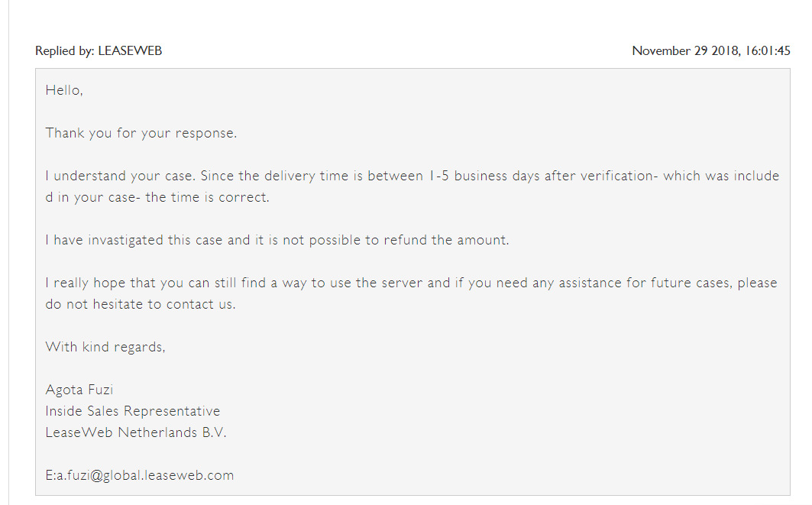Screen dimensions: 812x505
Task: Click the word 'LEASEWEB' in the header
Action: click(130, 50)
